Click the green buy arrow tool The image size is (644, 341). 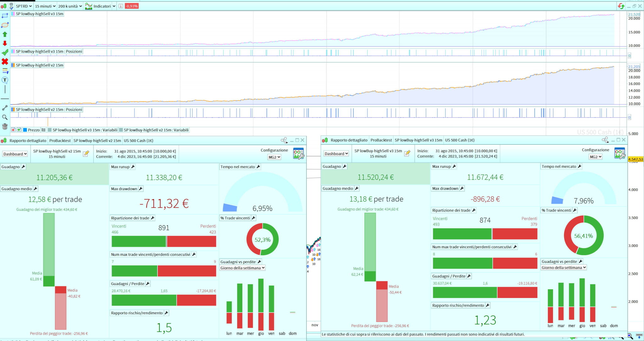(5, 34)
